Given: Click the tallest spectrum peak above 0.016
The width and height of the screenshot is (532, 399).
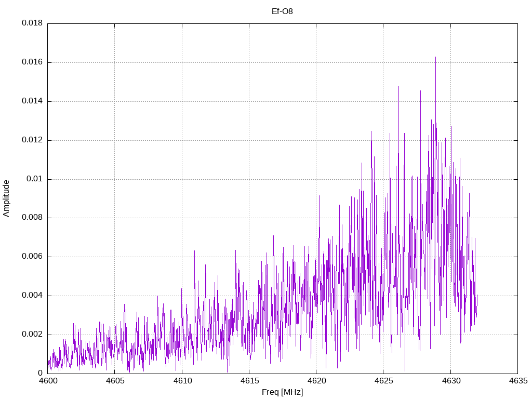Looking at the screenshot, I should (x=436, y=58).
